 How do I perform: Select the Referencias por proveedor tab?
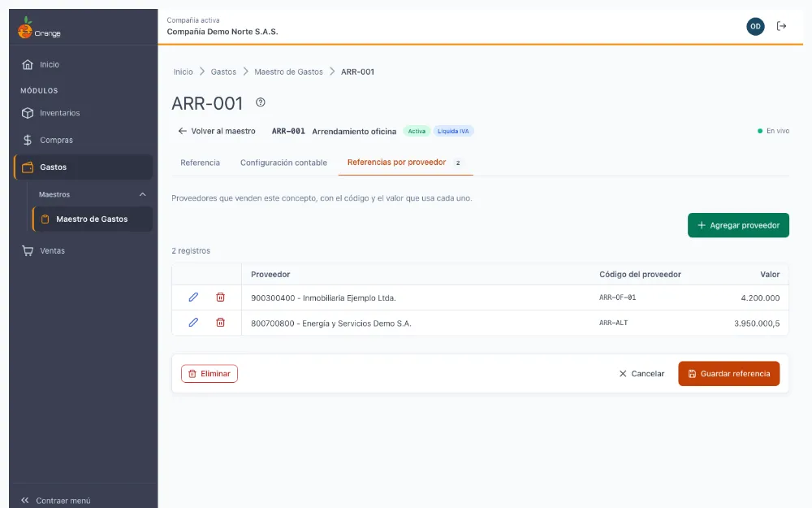coord(405,163)
